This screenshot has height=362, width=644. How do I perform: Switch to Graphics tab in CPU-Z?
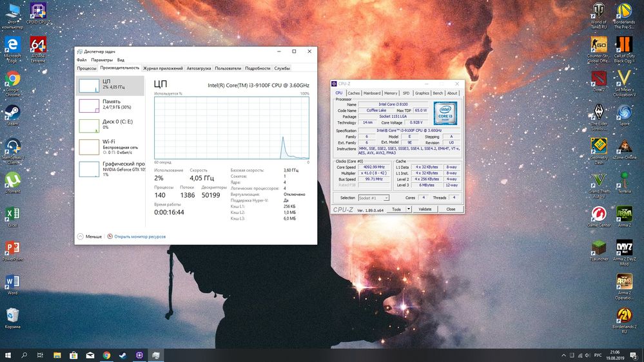pyautogui.click(x=422, y=93)
